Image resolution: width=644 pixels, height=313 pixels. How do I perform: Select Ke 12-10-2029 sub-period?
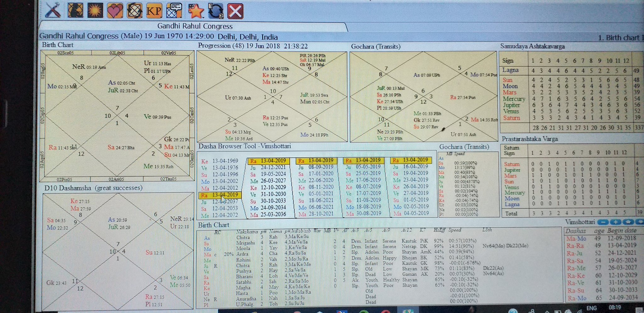[268, 188]
